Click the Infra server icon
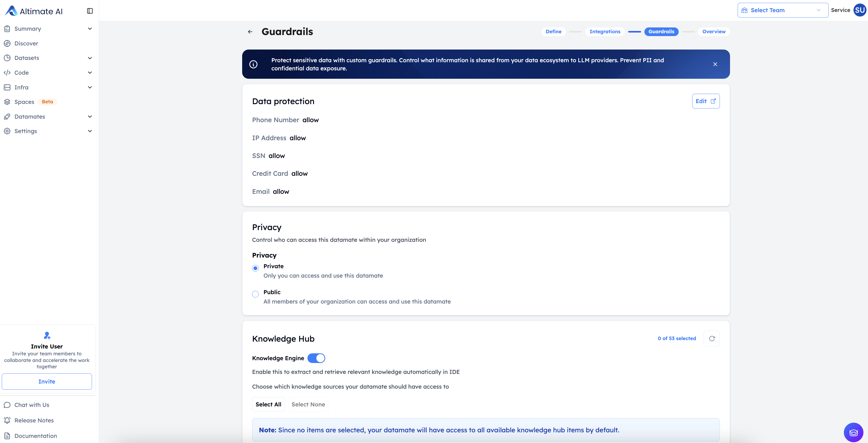 7,87
